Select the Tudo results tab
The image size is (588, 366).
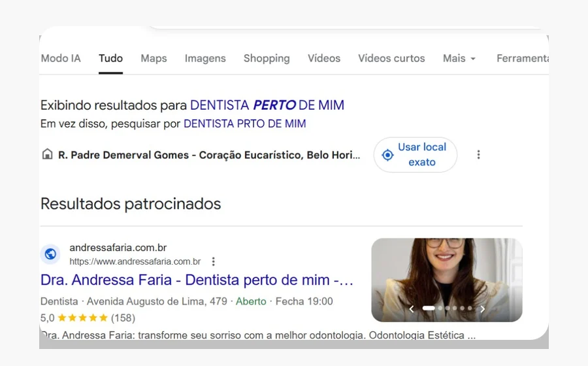click(x=110, y=58)
